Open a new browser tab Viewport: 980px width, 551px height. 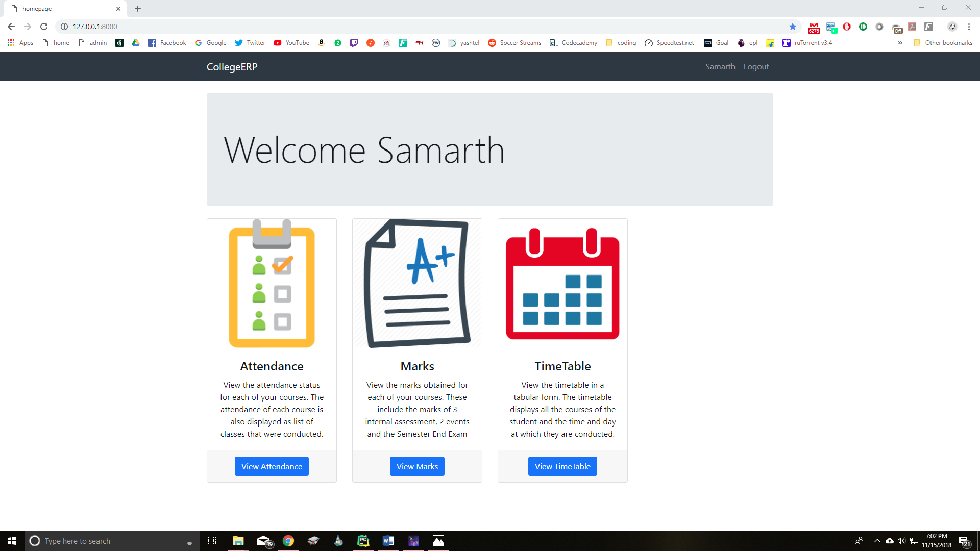[x=138, y=9]
